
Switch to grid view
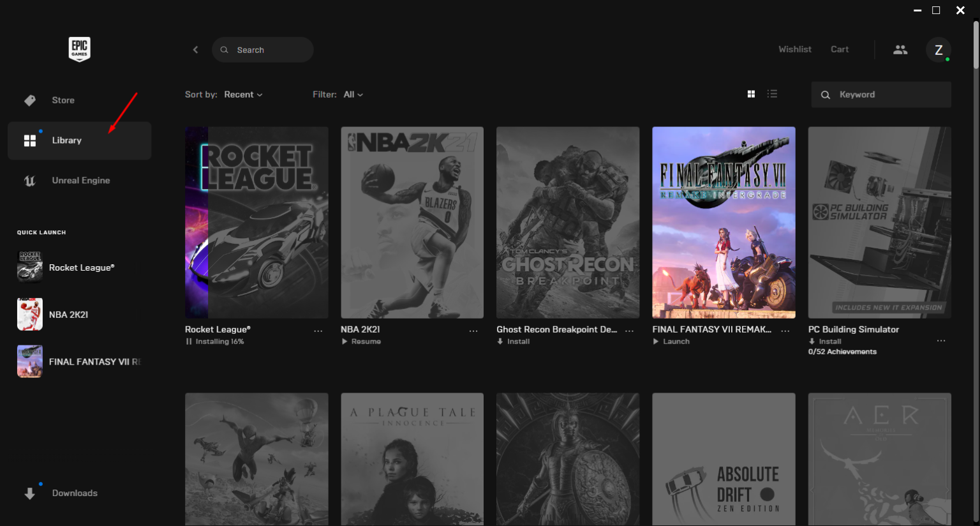coord(751,94)
